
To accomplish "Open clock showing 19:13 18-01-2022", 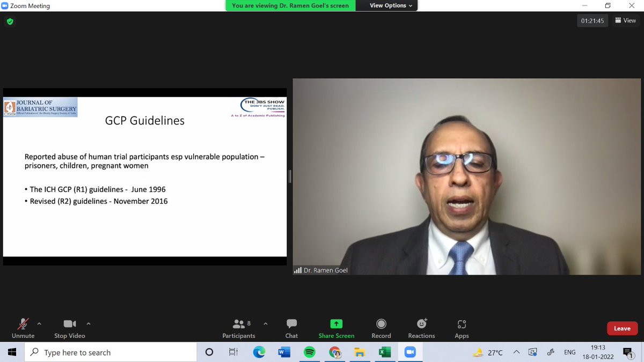I will point(598,352).
